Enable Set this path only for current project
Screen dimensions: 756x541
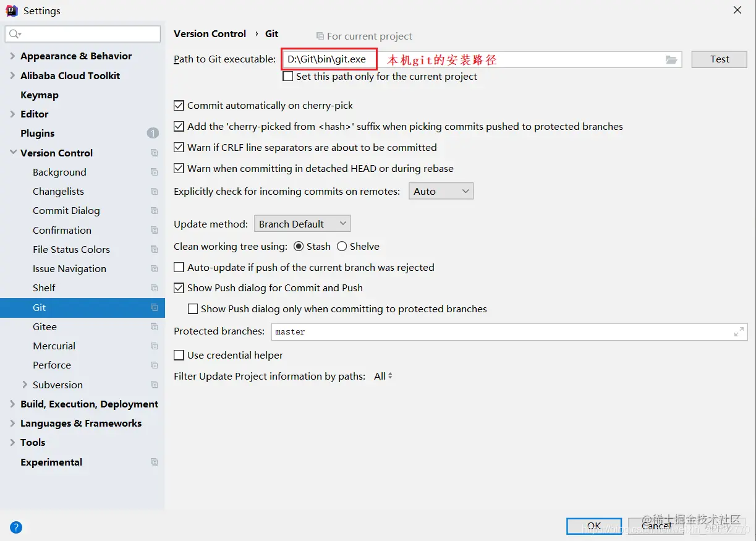tap(287, 77)
